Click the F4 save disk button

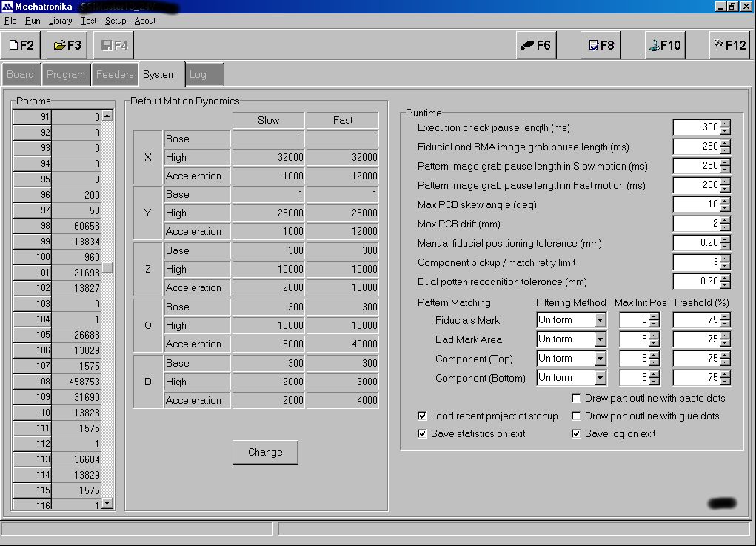point(114,45)
